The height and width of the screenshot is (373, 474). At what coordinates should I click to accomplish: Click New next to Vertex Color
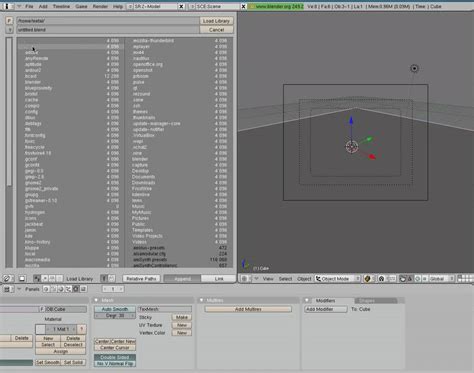coord(182,333)
